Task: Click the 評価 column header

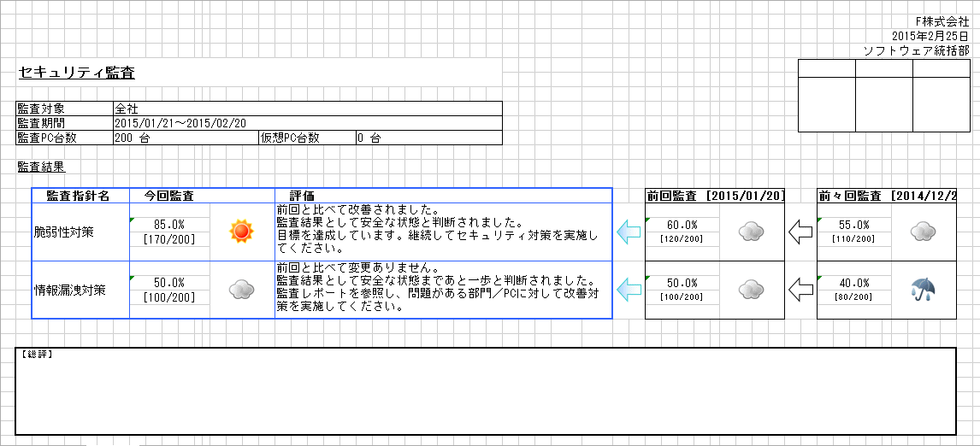Action: pyautogui.click(x=302, y=196)
